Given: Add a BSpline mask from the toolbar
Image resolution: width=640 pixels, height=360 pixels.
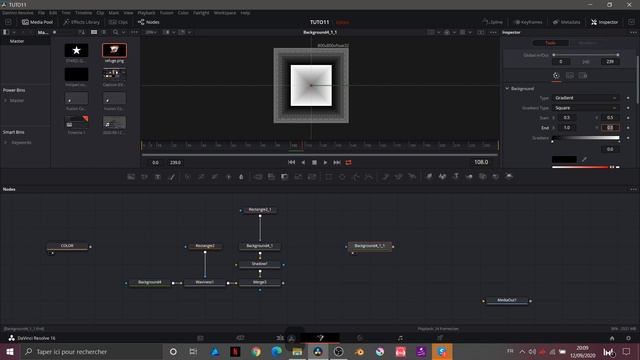Looking at the screenshot, I should pos(369,177).
